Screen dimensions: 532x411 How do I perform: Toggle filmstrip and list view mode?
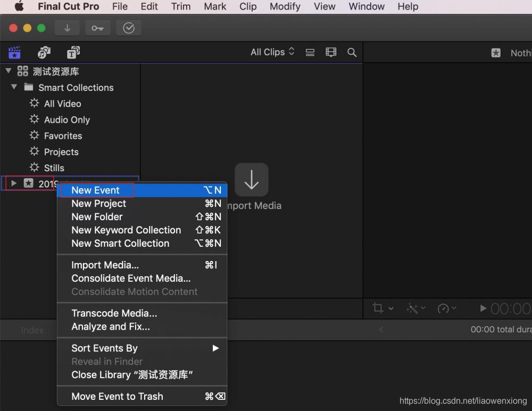310,52
